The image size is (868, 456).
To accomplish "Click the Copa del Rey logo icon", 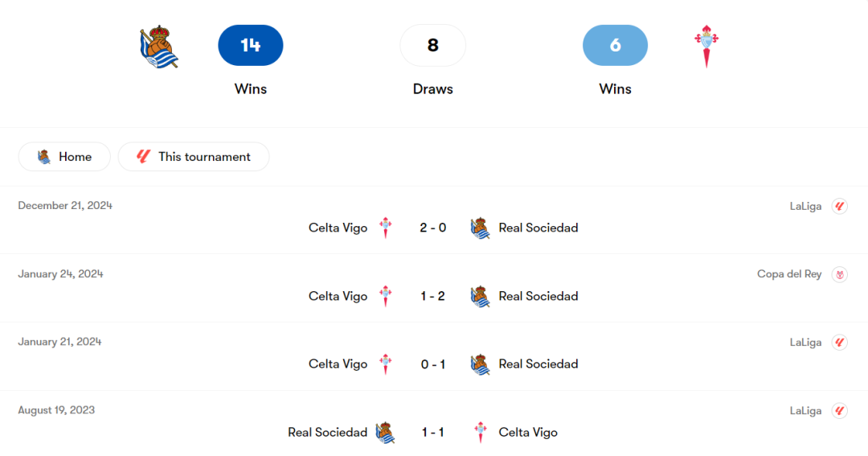I will coord(839,274).
